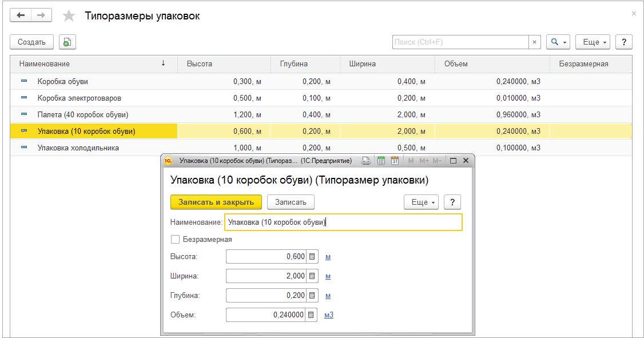Click the create-by-copy icon next to Создать
Image resolution: width=644 pixels, height=338 pixels.
coord(67,42)
